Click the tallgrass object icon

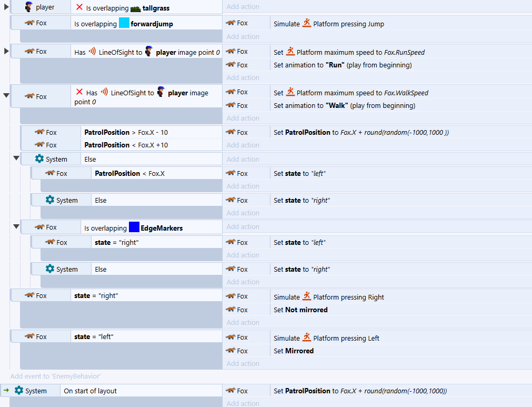point(135,8)
